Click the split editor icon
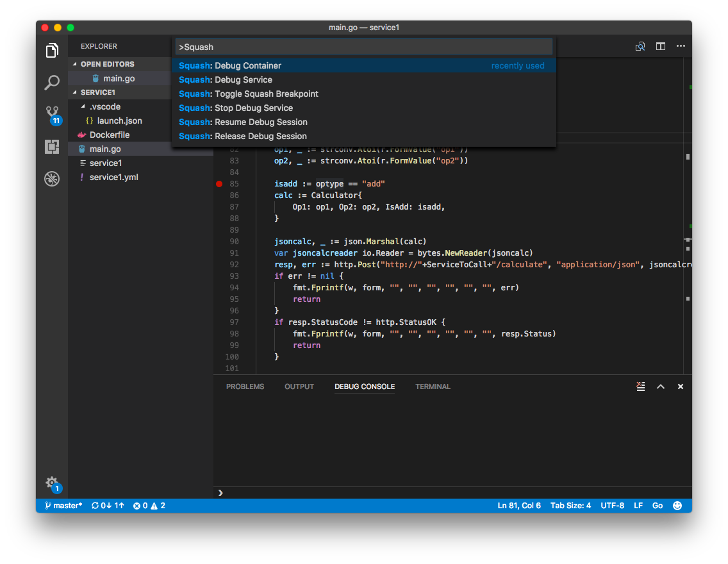This screenshot has height=564, width=728. (x=660, y=46)
